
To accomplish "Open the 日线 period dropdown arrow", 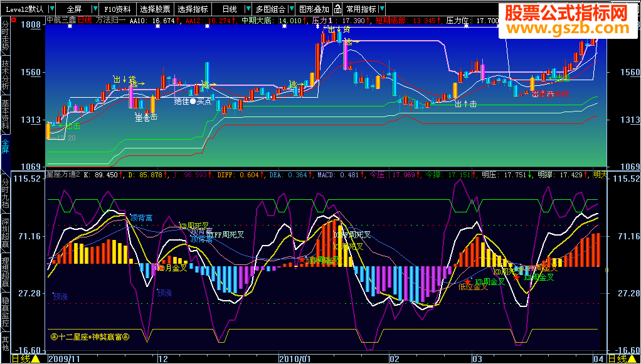I will tap(249, 9).
